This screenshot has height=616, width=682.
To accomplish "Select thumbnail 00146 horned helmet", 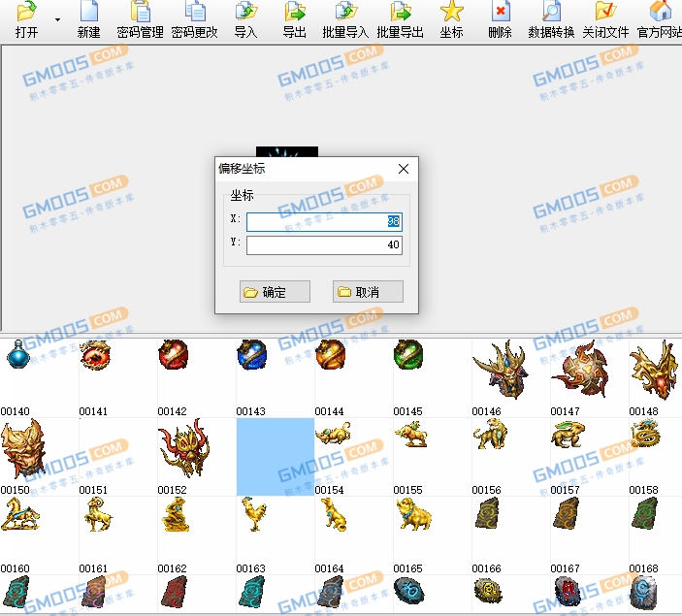I will pyautogui.click(x=511, y=378).
